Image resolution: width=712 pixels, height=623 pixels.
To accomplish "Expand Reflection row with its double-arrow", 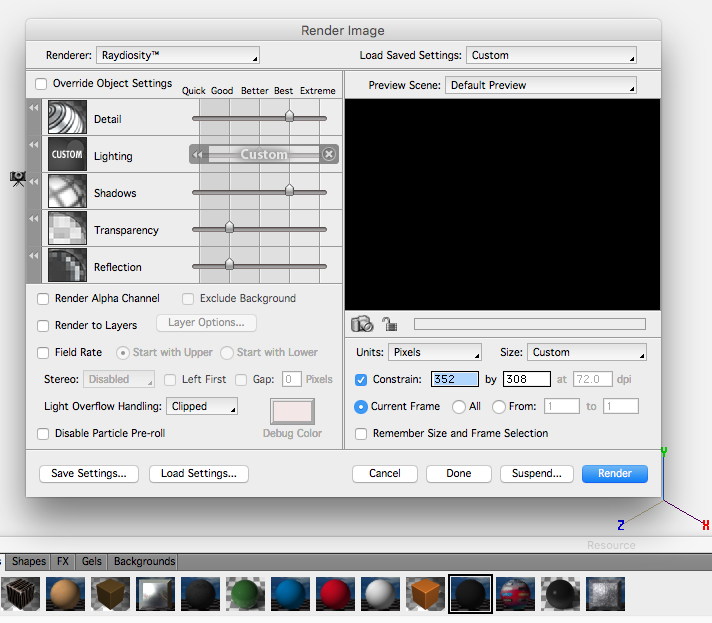I will (34, 256).
